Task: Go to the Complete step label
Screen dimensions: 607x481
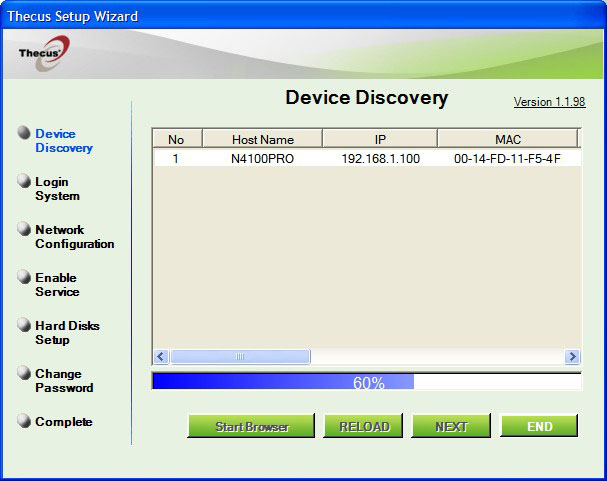Action: click(64, 422)
